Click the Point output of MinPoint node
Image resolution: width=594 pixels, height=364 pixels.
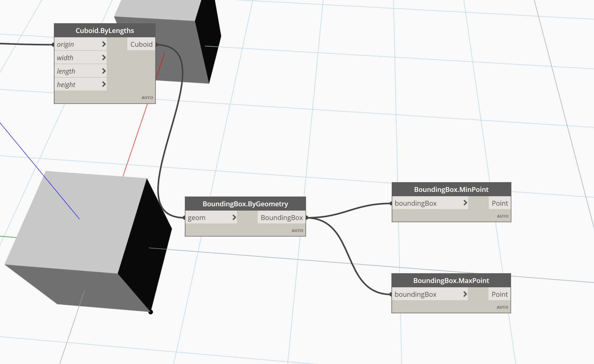499,203
